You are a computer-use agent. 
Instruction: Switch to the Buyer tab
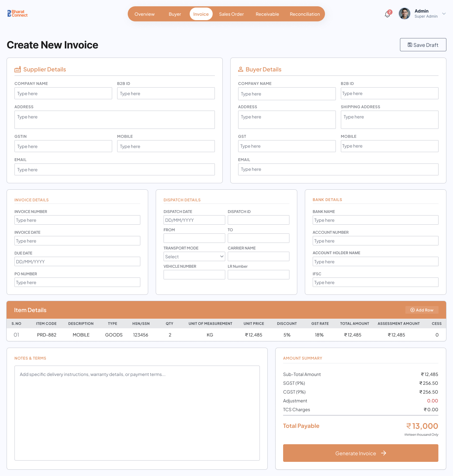coord(175,14)
